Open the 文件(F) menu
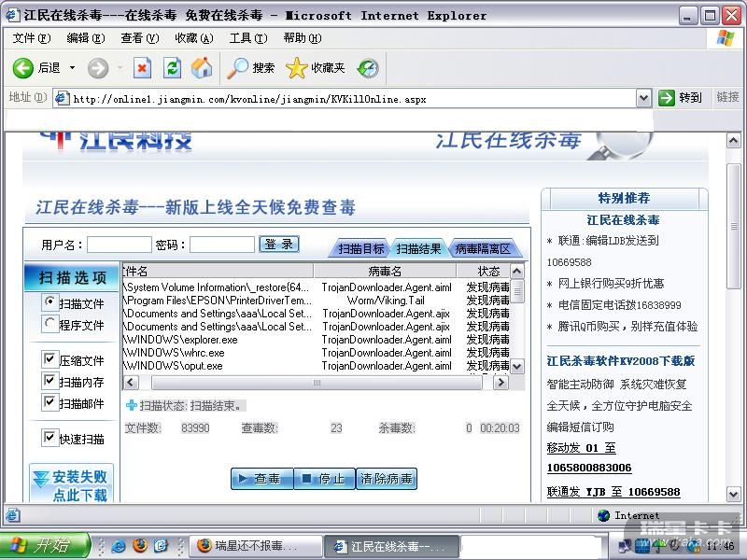 tap(32, 38)
